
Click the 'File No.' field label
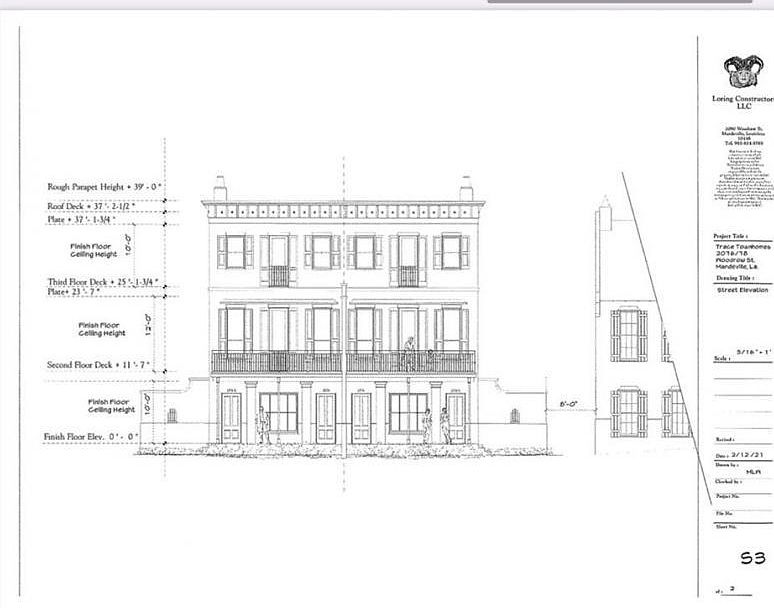point(725,513)
